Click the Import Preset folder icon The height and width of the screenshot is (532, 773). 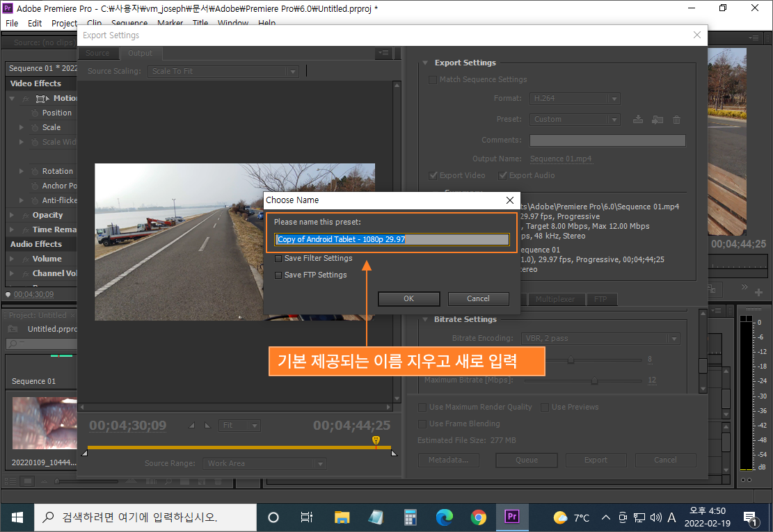pyautogui.click(x=658, y=120)
